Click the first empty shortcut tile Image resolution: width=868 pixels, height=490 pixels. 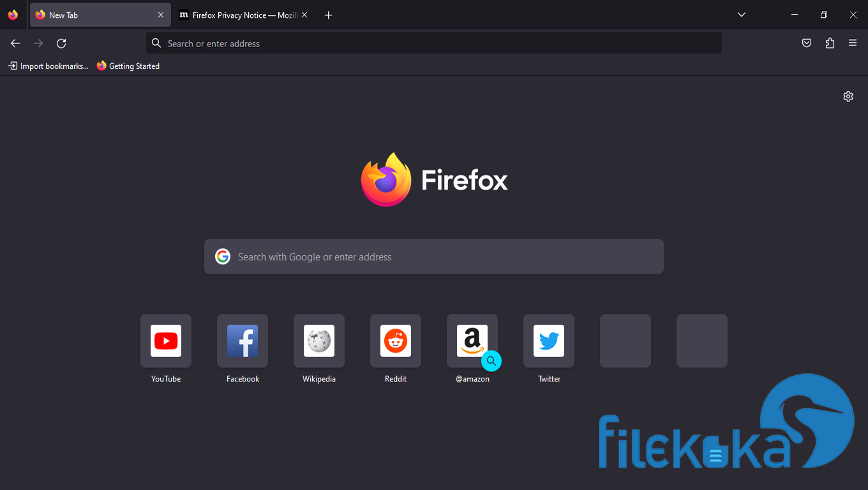click(x=625, y=341)
